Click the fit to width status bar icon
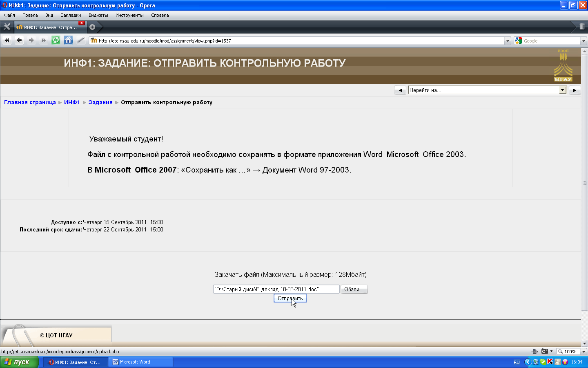The image size is (588, 368). (x=535, y=351)
